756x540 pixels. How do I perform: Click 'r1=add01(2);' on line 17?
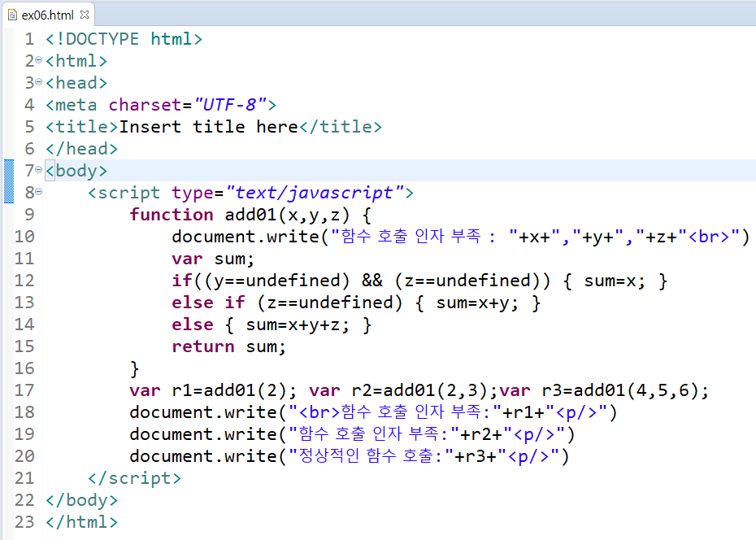click(235, 390)
